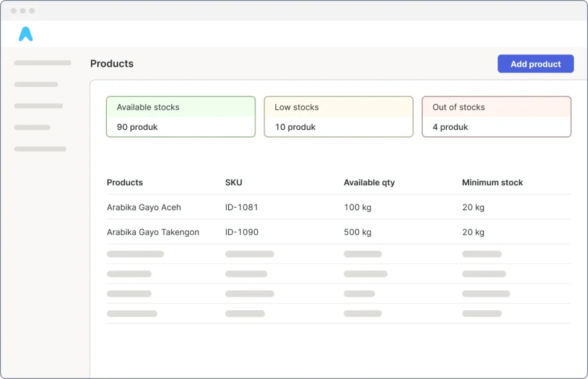Sort by Available qty column header

369,182
